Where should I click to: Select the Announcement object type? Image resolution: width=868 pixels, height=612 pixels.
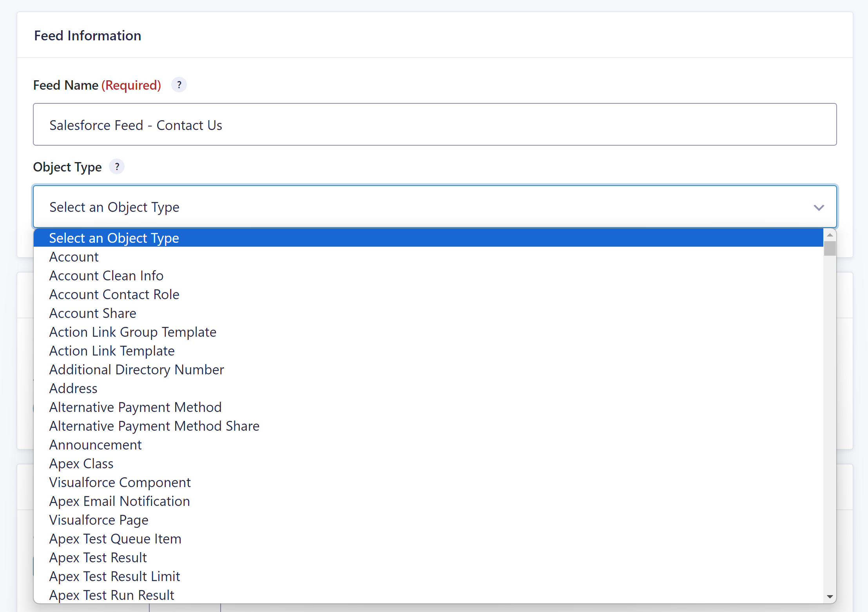[95, 444]
